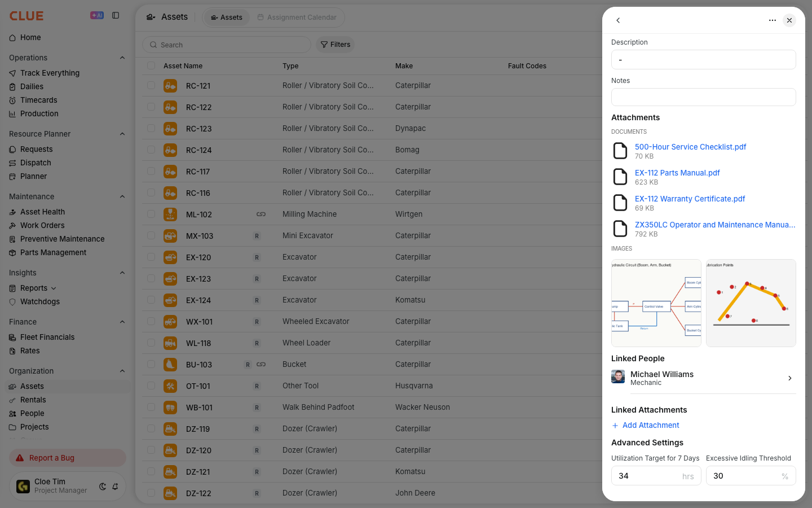Click the sidebar collapse icon

pos(116,15)
